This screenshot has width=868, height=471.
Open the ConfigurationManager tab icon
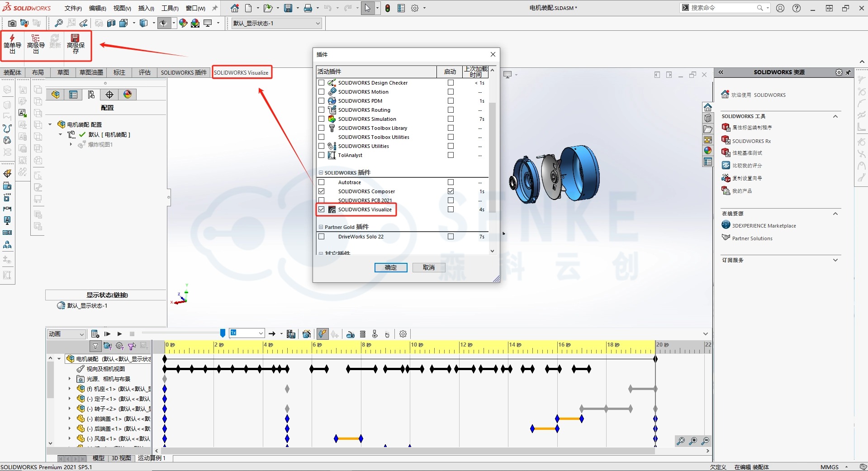coord(91,94)
